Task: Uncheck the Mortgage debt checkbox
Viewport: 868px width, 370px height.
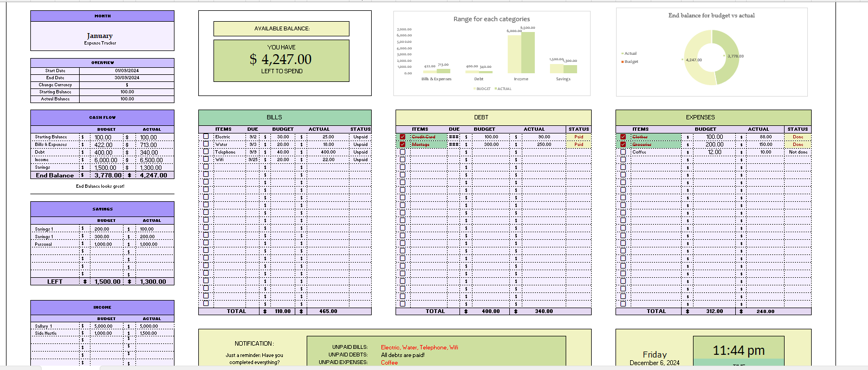Action: tap(403, 144)
